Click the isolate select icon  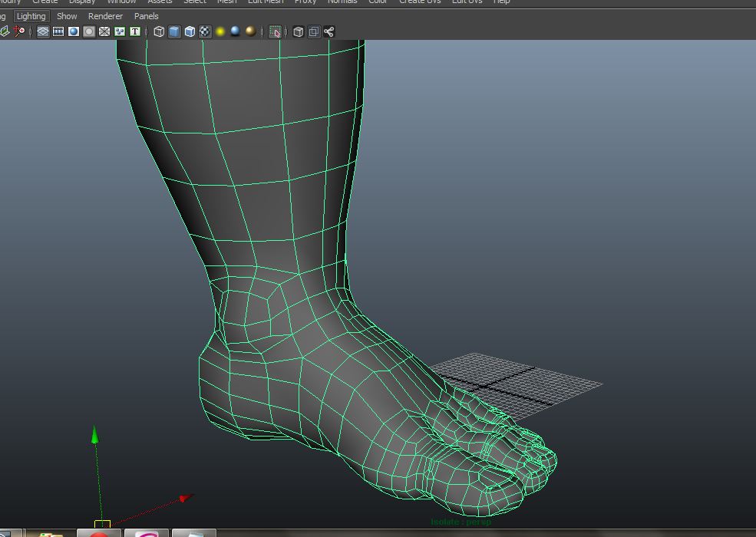tap(275, 31)
